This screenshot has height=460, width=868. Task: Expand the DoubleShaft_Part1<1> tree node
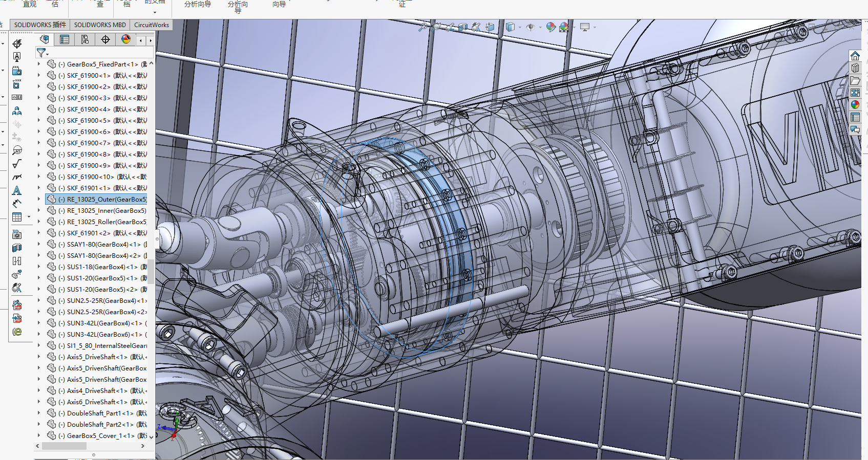(39, 413)
